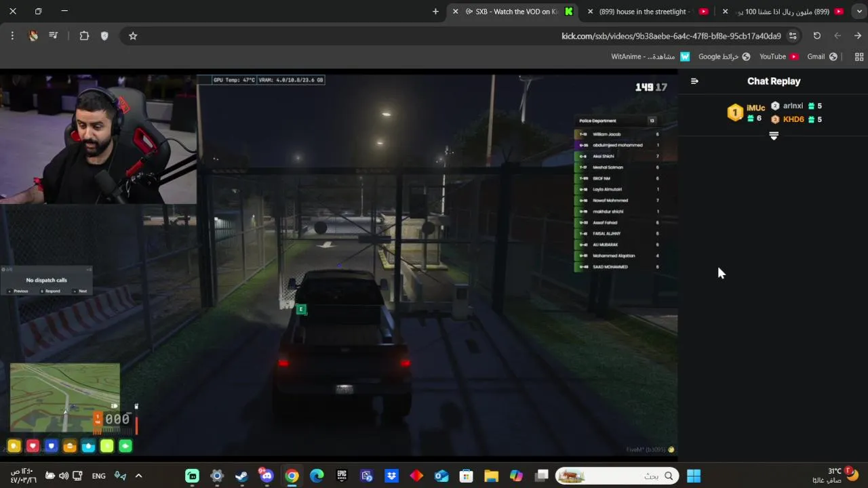
Task: Open site information icon in address bar
Action: click(792, 36)
